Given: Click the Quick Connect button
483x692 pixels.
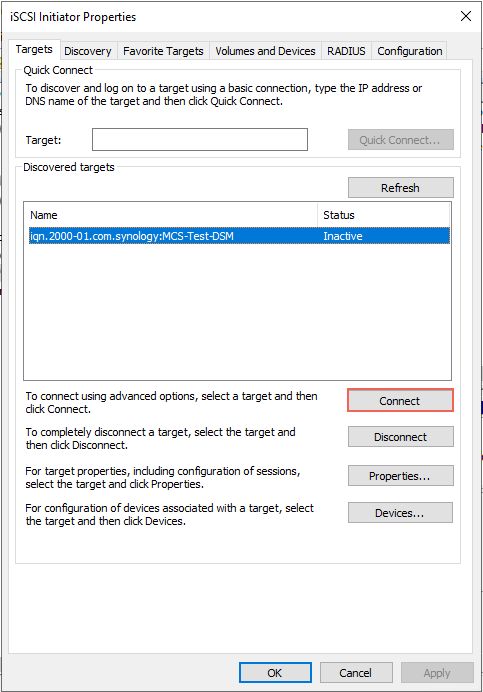Looking at the screenshot, I should point(400,140).
